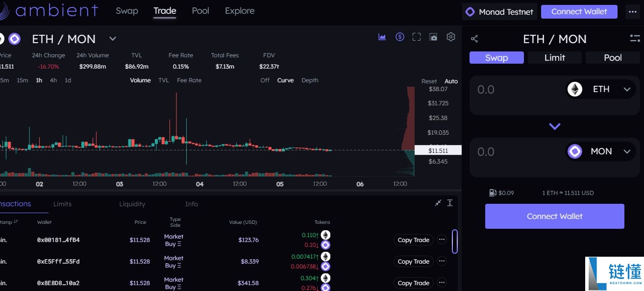Turn liquidity display Off

point(265,80)
